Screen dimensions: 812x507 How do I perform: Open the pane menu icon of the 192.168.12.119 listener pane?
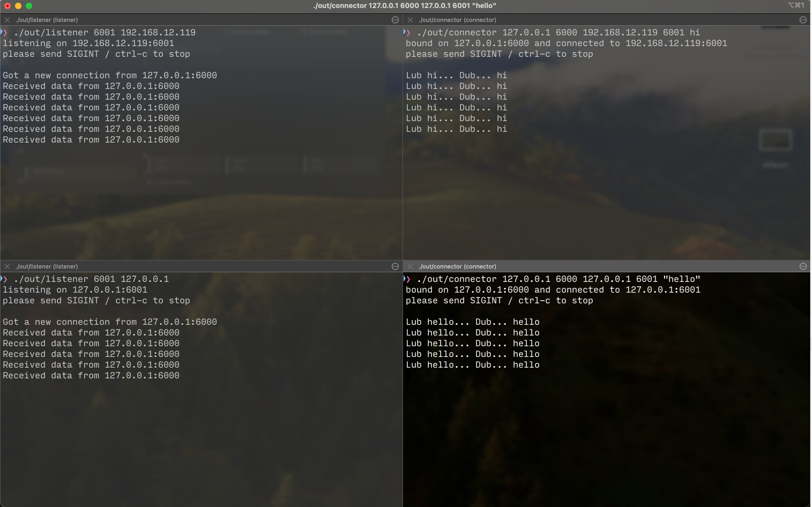pos(395,20)
